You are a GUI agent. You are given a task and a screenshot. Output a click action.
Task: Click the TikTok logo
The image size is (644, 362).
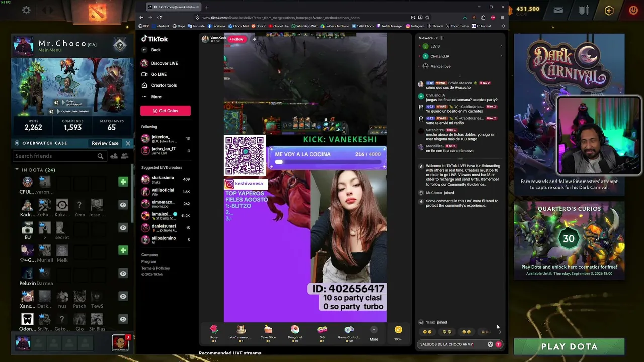click(x=154, y=39)
